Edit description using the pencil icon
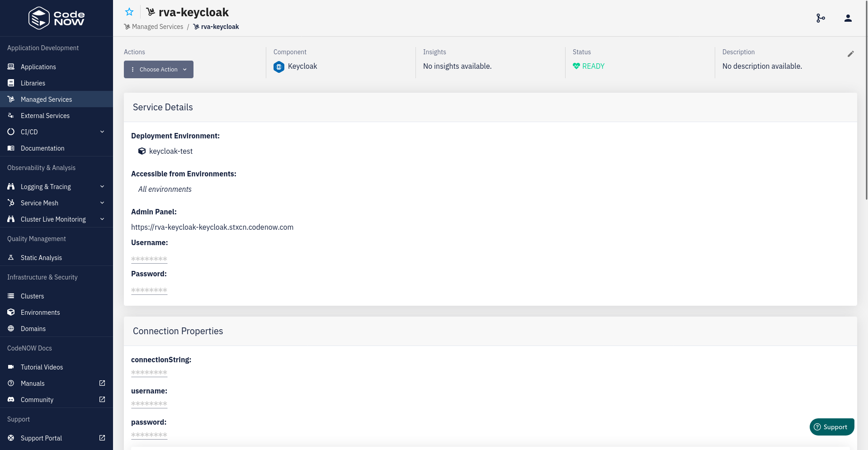Screen dimensions: 868x450 pyautogui.click(x=851, y=54)
